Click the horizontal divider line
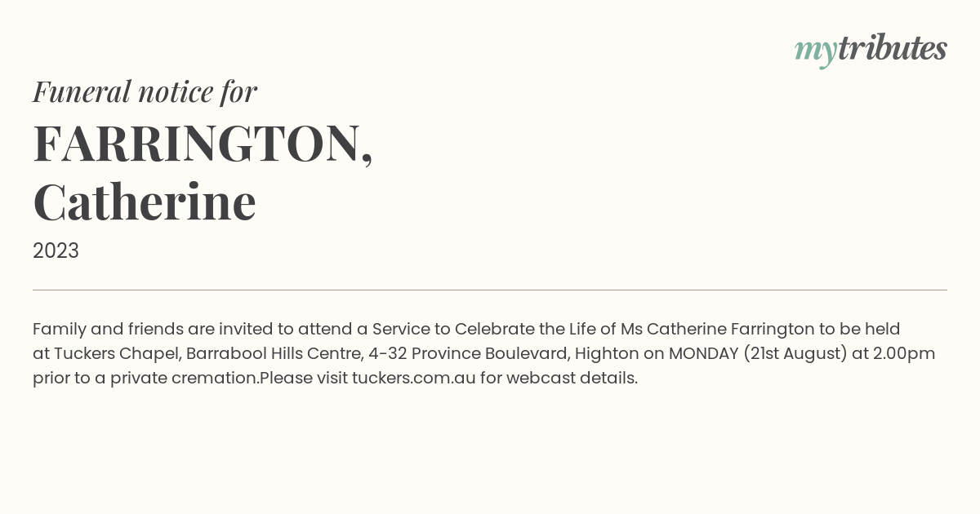Viewport: 980px width, 514px height. coord(490,290)
